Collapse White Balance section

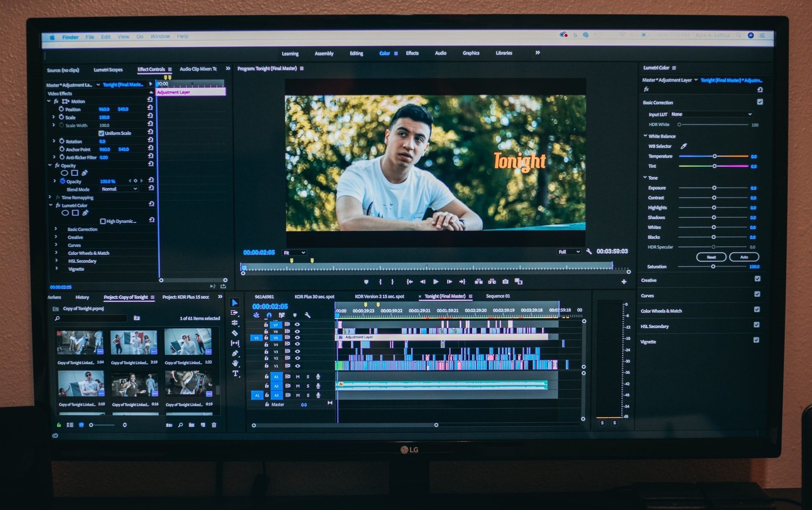(x=645, y=136)
